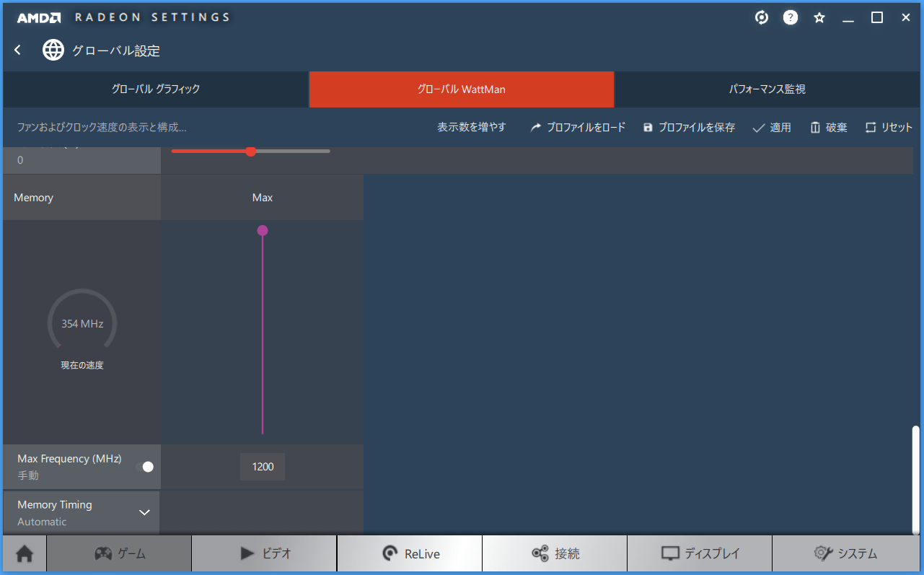924x575 pixels.
Task: Open the 接続 section
Action: (555, 553)
